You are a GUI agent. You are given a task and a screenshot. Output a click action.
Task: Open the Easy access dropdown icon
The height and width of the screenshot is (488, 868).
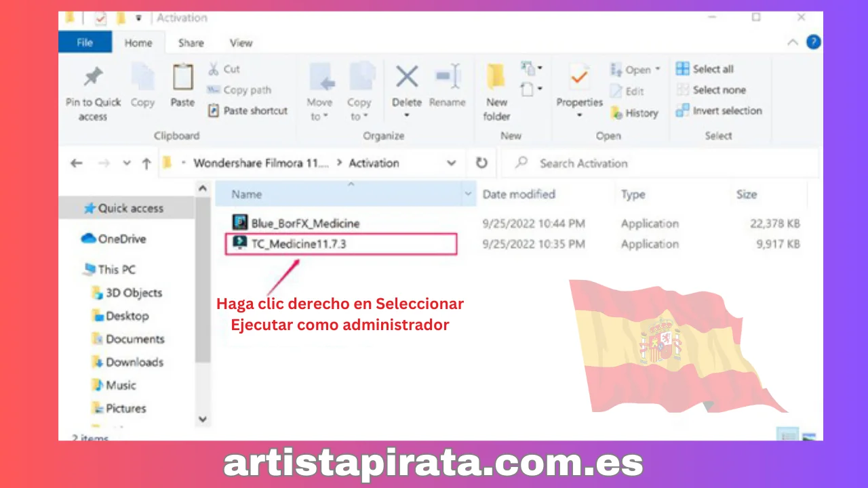click(532, 89)
